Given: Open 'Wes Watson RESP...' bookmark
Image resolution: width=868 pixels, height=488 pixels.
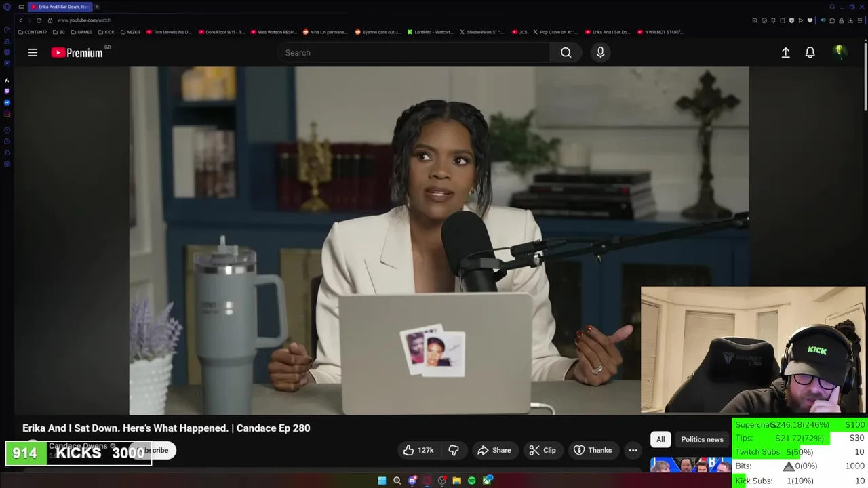Looking at the screenshot, I should pyautogui.click(x=274, y=32).
